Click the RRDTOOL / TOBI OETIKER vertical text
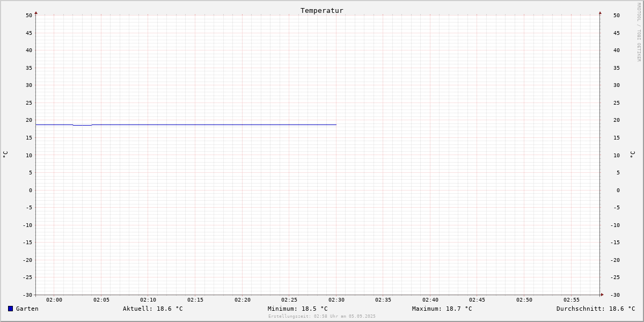644x322 pixels. 639,32
